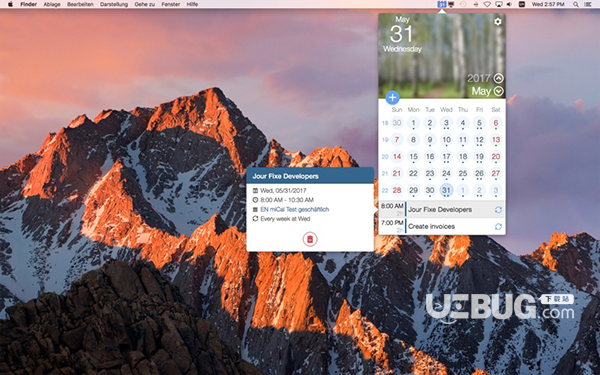Open the Hilfe menu
The image size is (600, 375).
tap(192, 4)
